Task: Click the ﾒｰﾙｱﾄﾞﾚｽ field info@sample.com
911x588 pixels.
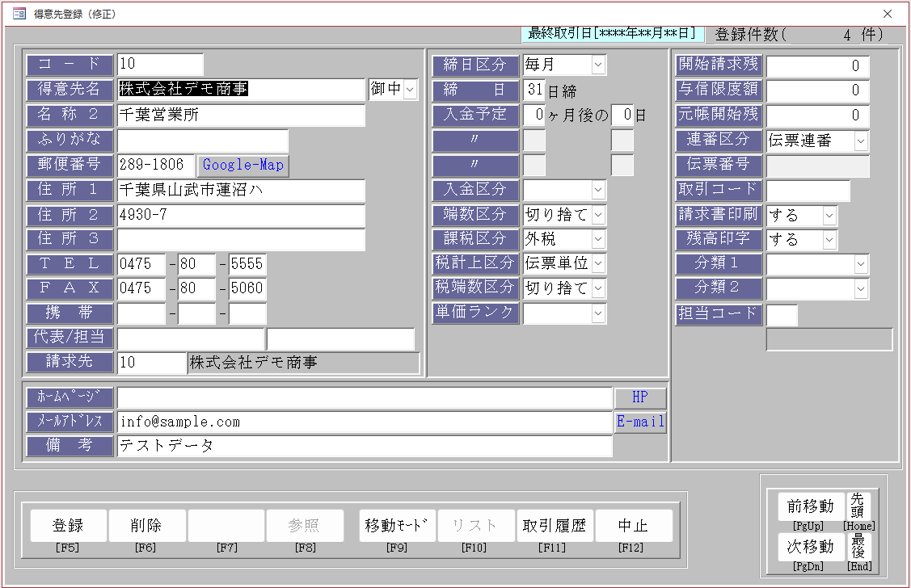Action: click(365, 422)
